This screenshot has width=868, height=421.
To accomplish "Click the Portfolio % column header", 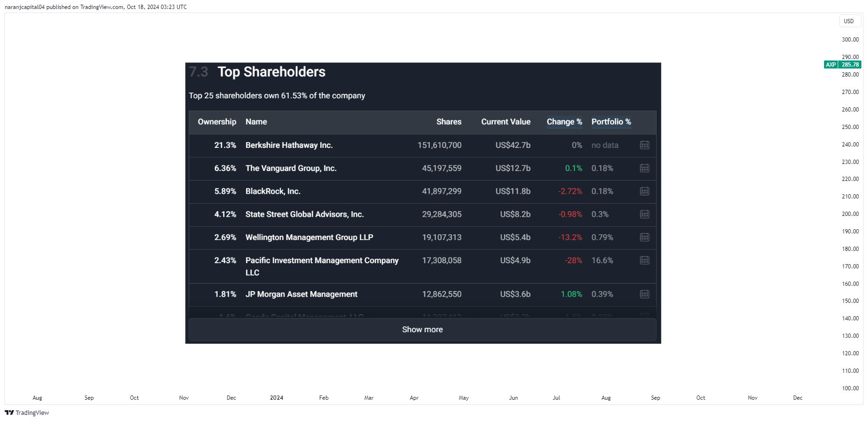I will (x=611, y=122).
